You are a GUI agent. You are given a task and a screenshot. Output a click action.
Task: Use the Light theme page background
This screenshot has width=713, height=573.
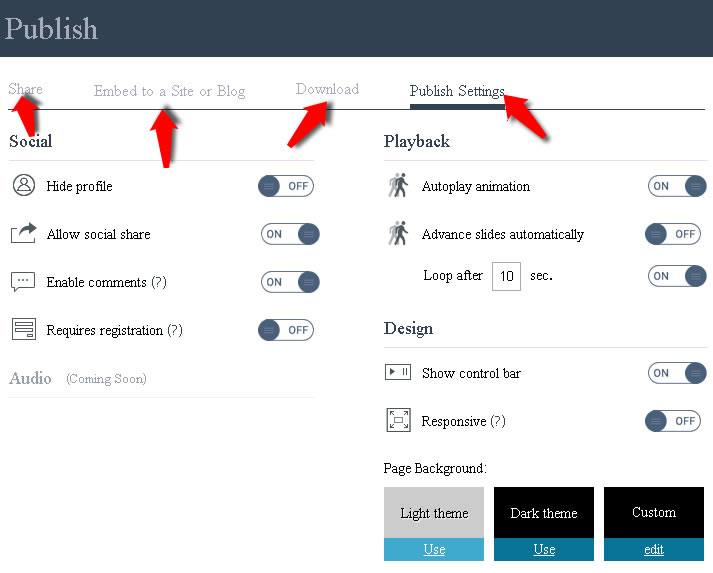[434, 549]
